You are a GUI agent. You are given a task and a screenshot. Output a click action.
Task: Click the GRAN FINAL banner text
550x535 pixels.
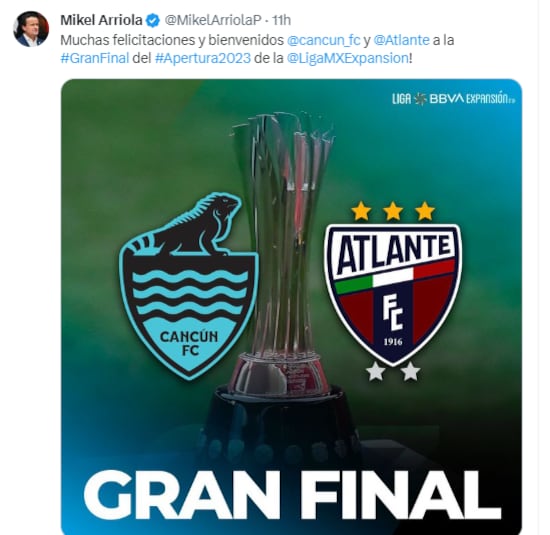(x=292, y=495)
